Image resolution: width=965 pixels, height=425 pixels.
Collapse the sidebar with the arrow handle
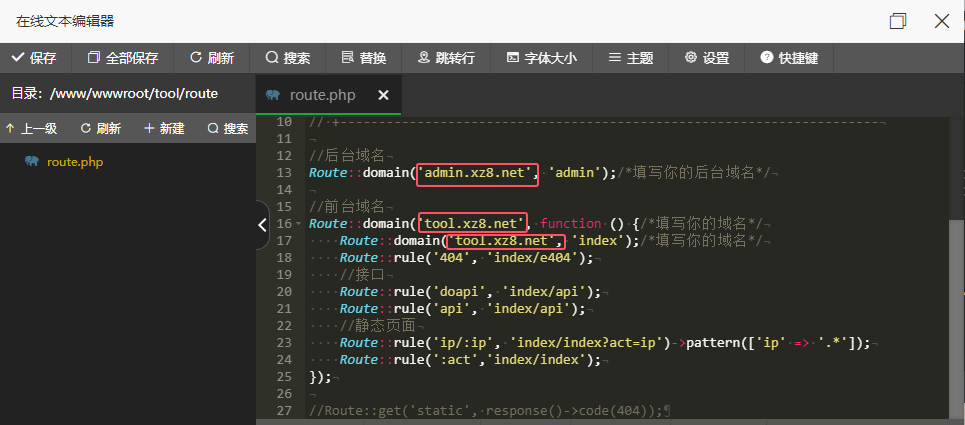point(262,224)
